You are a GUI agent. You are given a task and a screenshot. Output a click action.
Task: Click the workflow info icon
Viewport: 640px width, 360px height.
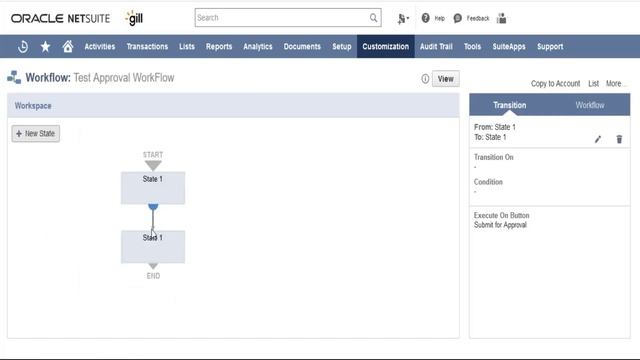[425, 79]
